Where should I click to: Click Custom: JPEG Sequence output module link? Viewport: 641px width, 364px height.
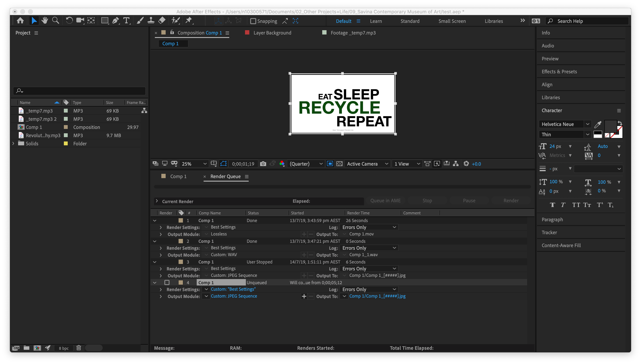[x=234, y=296]
